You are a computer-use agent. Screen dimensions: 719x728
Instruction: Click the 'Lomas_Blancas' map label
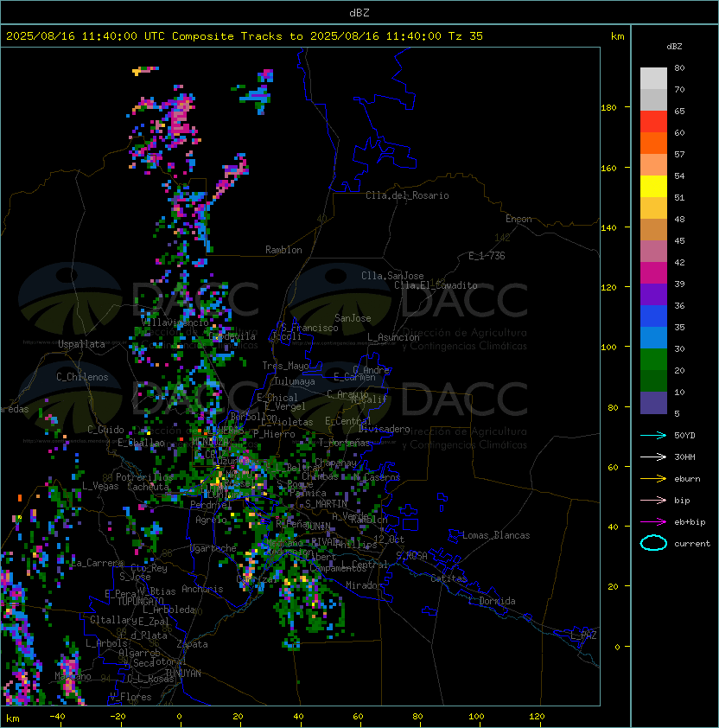pyautogui.click(x=496, y=535)
